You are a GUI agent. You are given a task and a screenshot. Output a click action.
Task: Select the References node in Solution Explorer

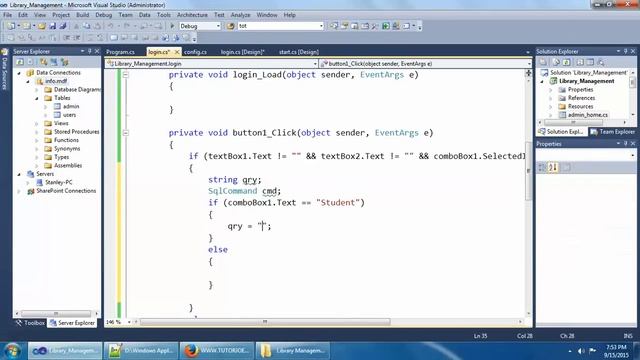pos(581,98)
